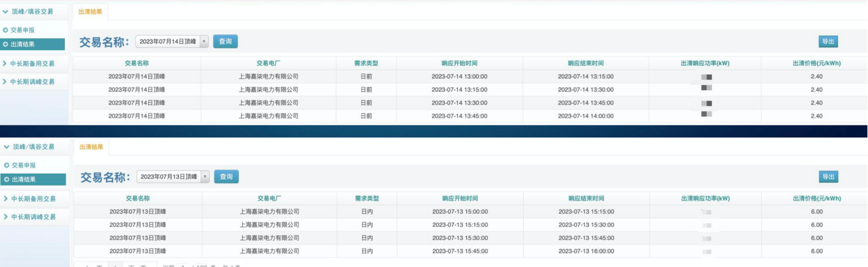The height and width of the screenshot is (267, 868).
Task: Expand 中长期备用交易 in the lower sidebar
Action: click(32, 199)
